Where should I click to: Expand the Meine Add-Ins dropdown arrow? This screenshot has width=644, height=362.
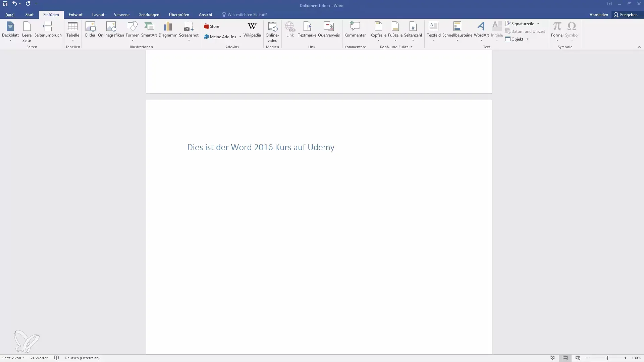(240, 37)
